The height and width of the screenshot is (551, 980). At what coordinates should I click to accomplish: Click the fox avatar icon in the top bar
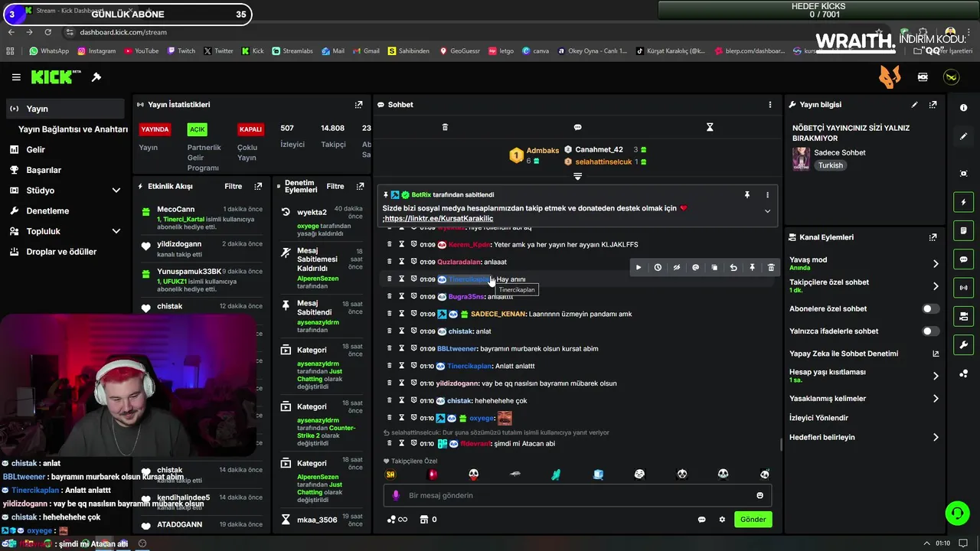[890, 77]
